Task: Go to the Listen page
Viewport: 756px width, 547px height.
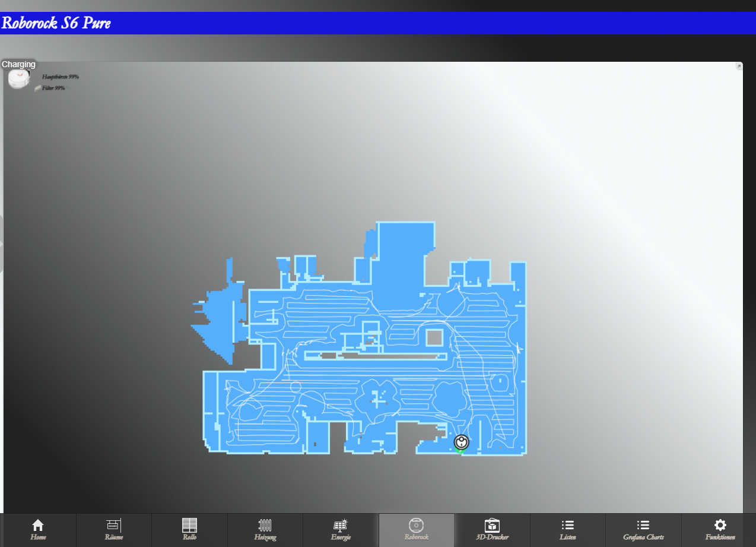Action: click(567, 530)
